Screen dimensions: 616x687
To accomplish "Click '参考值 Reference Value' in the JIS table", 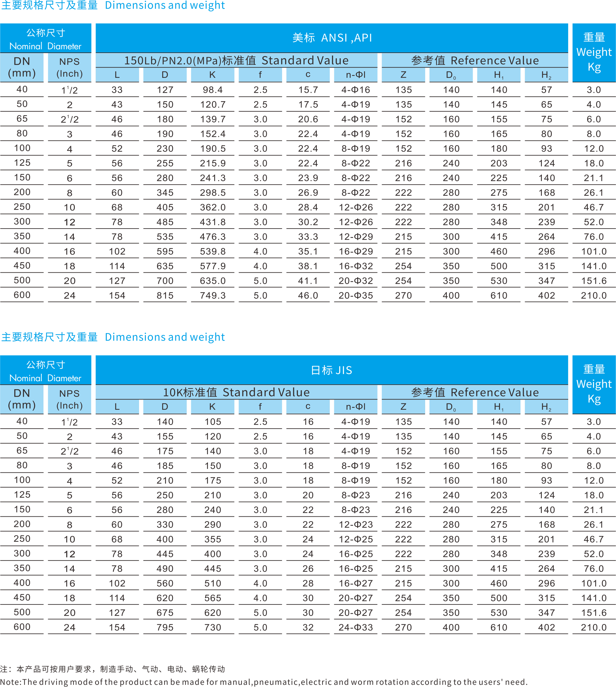I will 475,392.
